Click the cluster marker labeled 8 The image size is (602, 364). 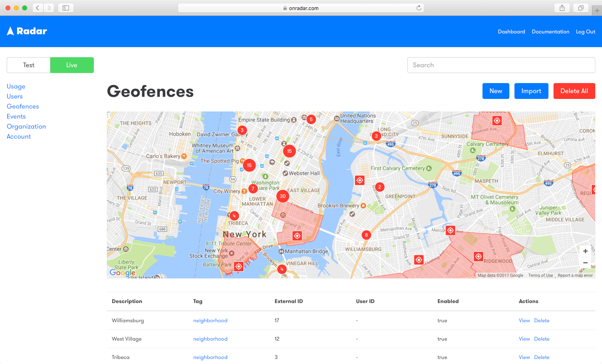pyautogui.click(x=366, y=235)
